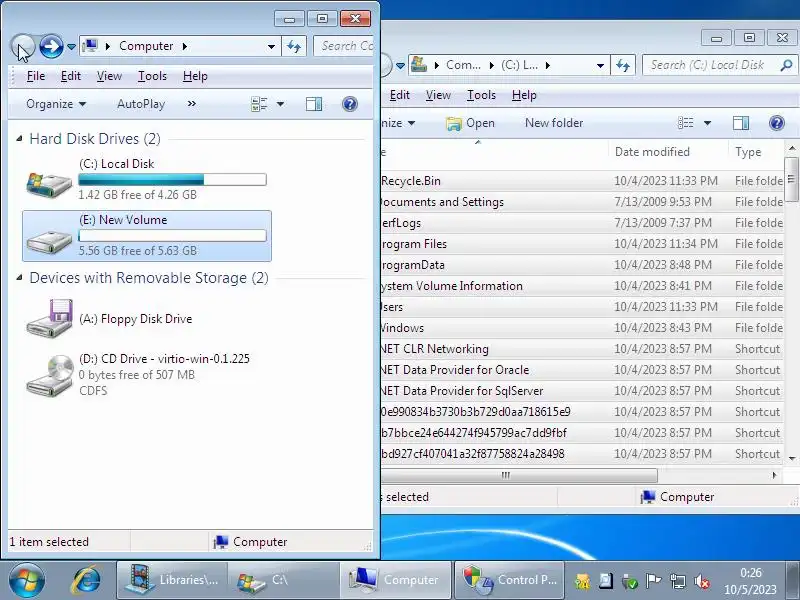Expand the address bar history dropdown in Computer window
Screen dimensions: 800x600
[x=271, y=47]
